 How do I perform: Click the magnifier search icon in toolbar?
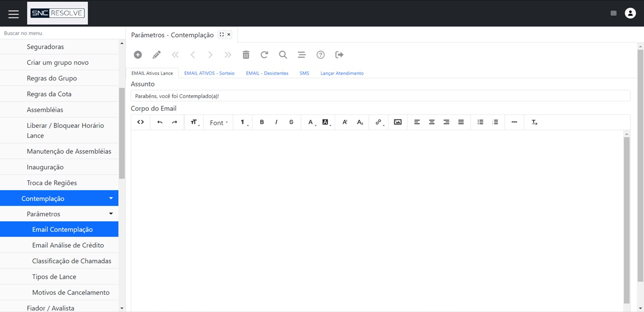tap(283, 55)
